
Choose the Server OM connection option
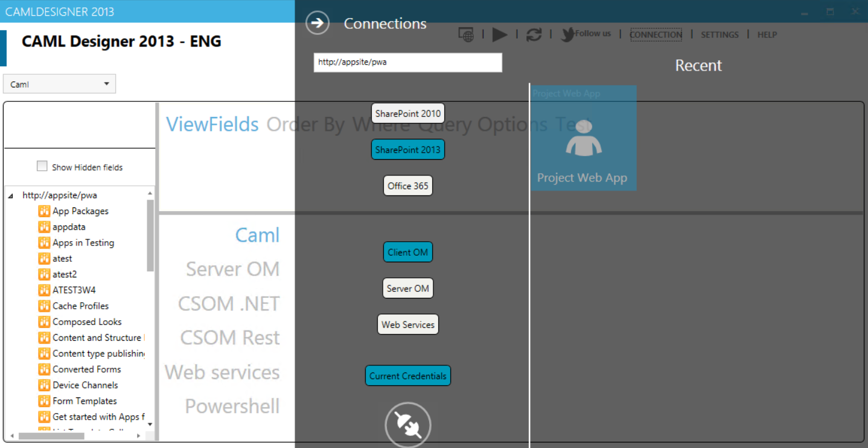[408, 288]
